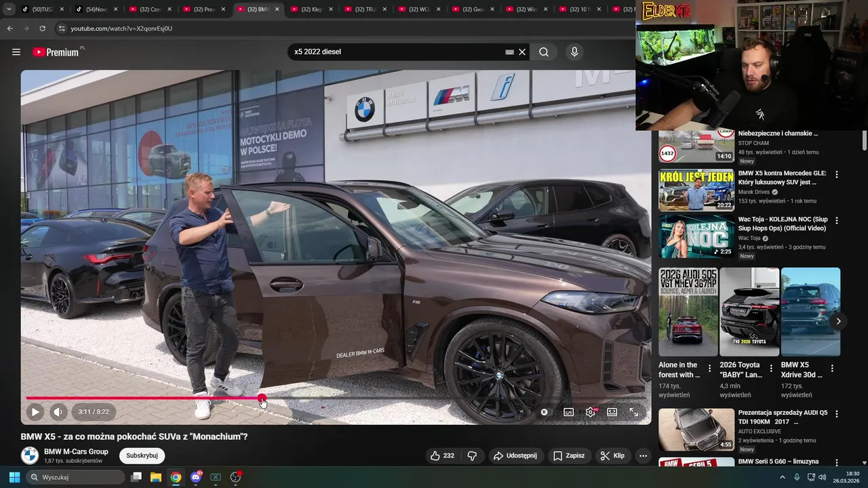This screenshot has width=868, height=488.
Task: Dislike the video with thumbs-down
Action: pyautogui.click(x=473, y=455)
